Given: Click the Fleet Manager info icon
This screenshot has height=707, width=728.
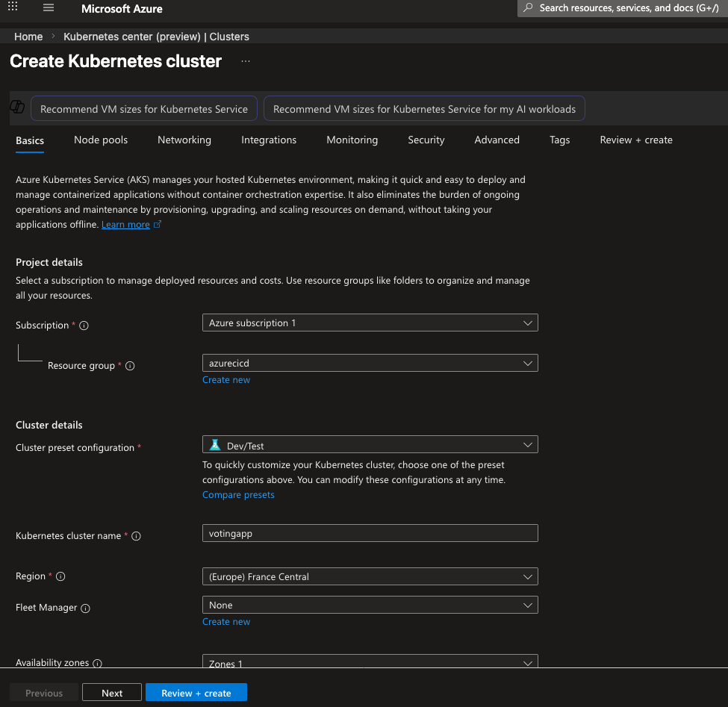Looking at the screenshot, I should coord(85,608).
